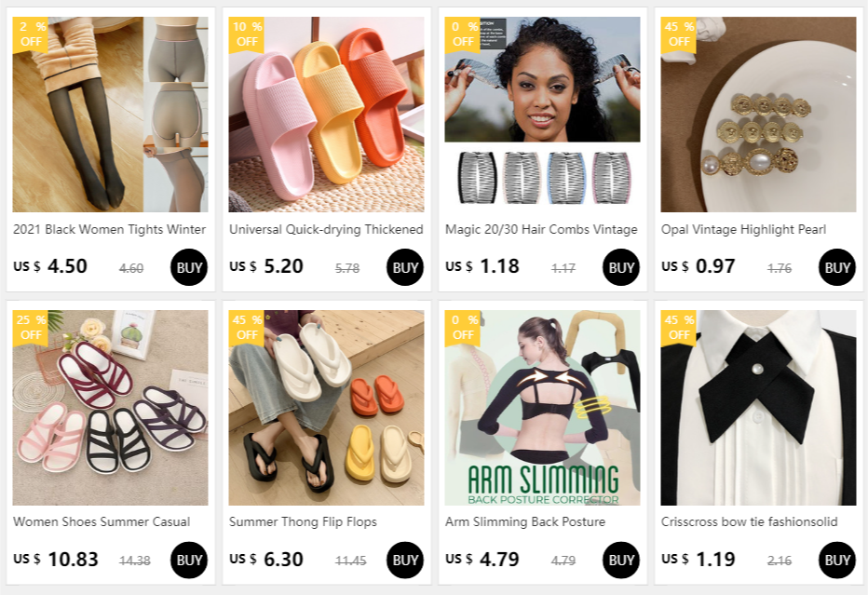Open the black crisscross bow tie image
868x595 pixels.
point(758,407)
